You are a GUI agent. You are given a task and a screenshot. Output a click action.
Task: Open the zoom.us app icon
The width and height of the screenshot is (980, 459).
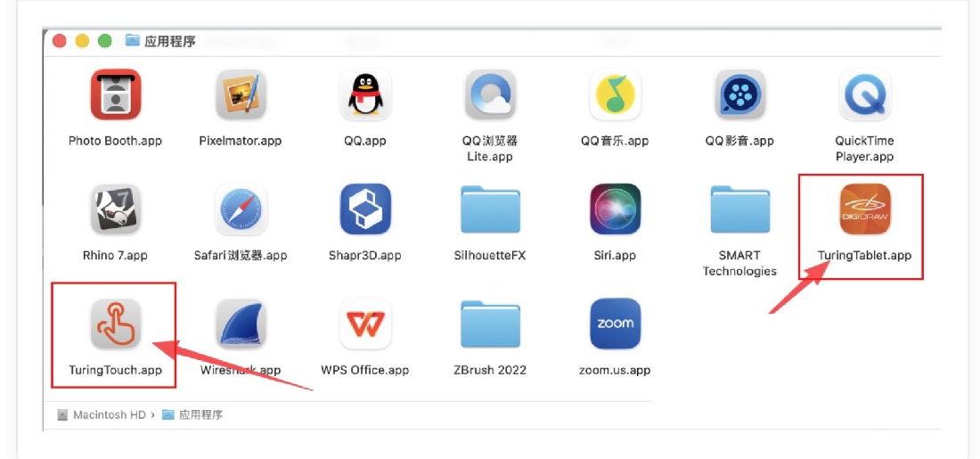point(616,324)
